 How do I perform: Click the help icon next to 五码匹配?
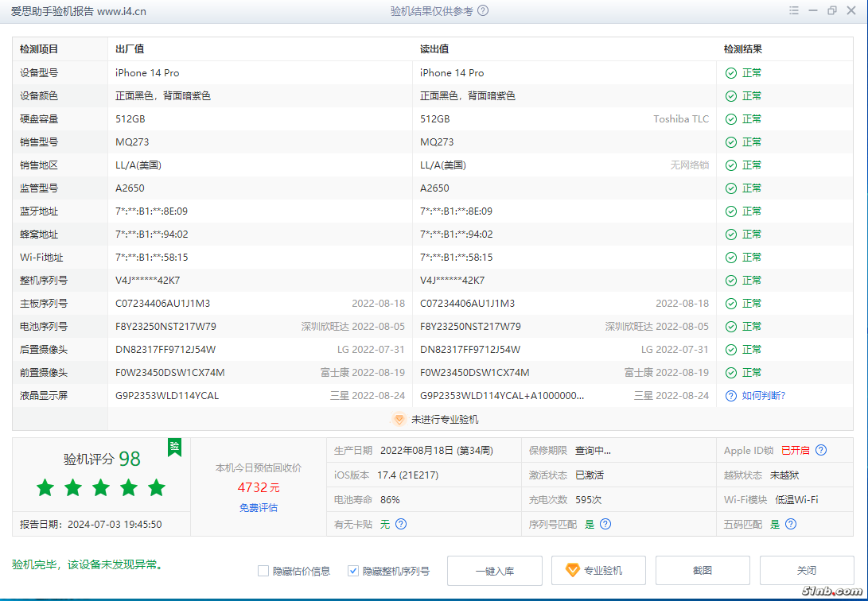[791, 524]
